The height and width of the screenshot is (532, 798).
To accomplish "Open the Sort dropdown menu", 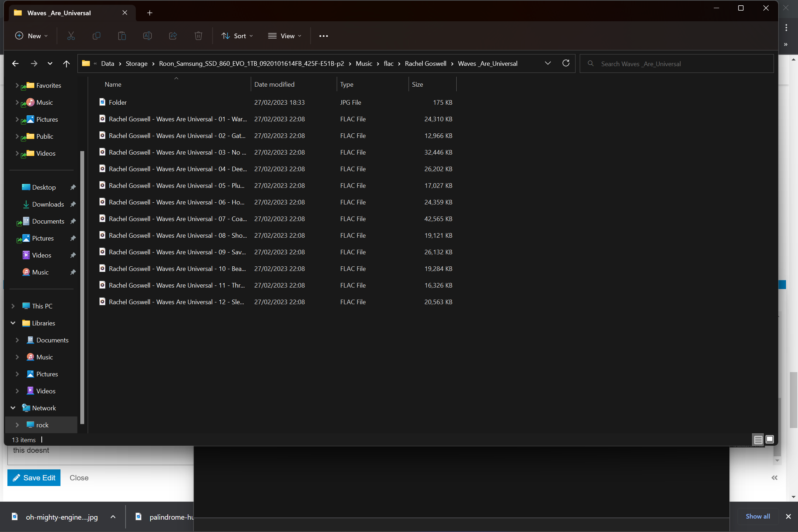I will tap(237, 36).
